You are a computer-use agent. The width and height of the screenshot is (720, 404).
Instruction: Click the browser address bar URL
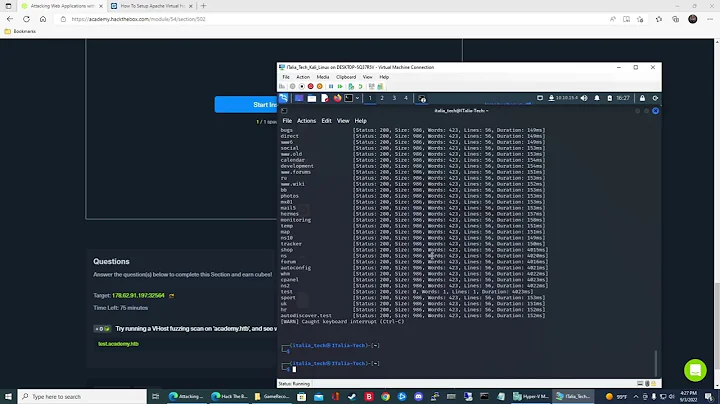coord(138,19)
